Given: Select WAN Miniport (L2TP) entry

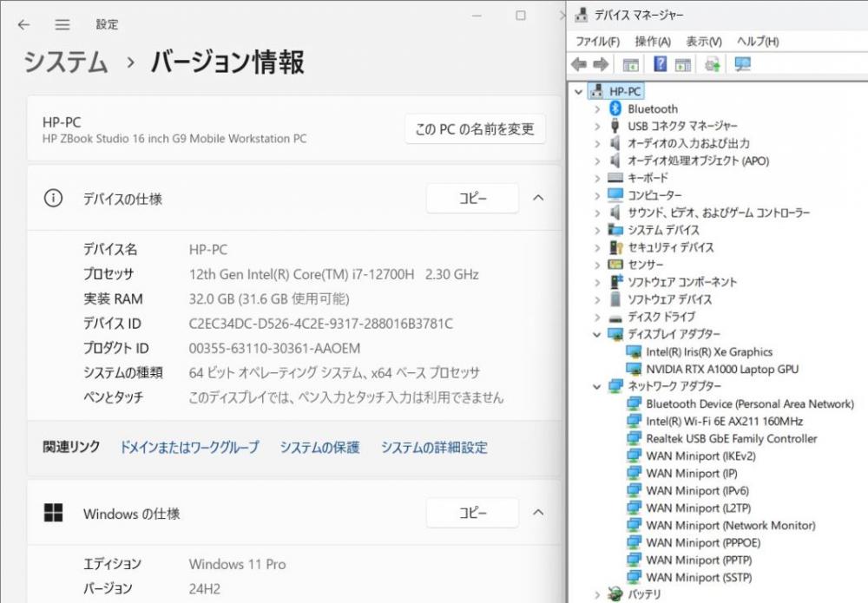Looking at the screenshot, I should (x=699, y=508).
